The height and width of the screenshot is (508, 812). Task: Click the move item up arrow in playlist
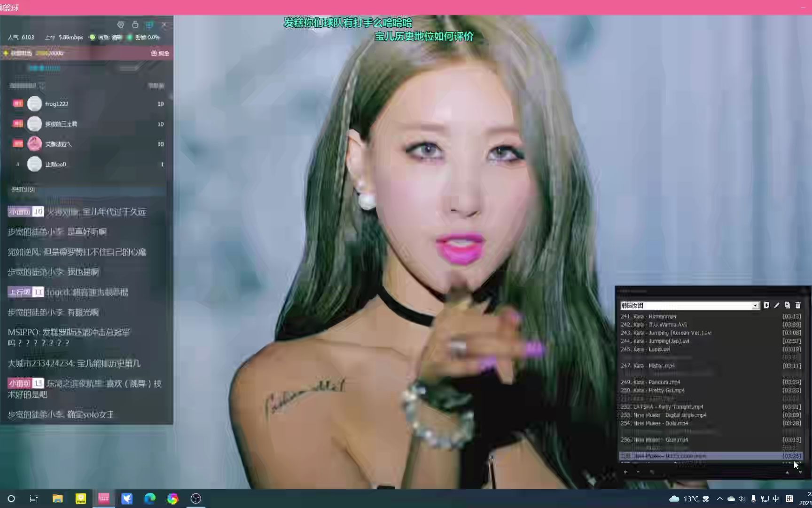[x=787, y=472]
